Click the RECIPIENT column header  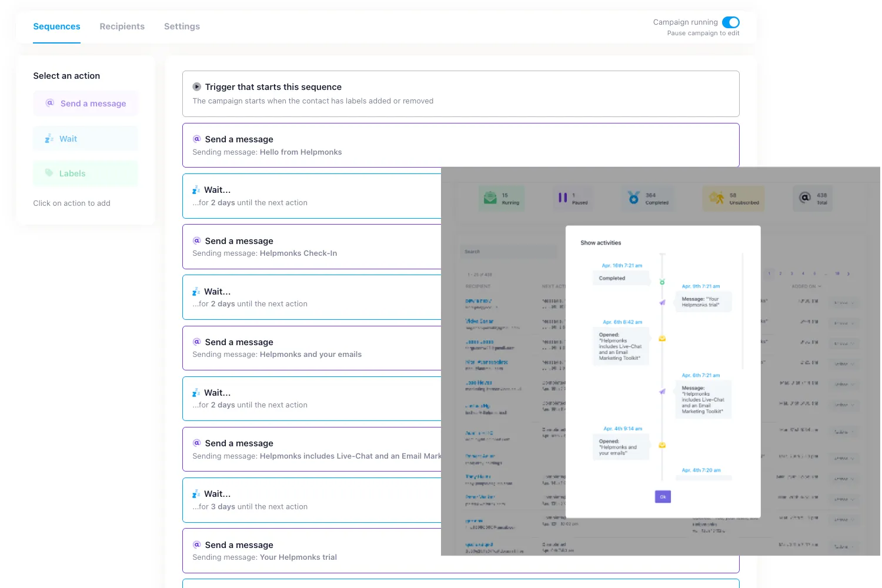(478, 286)
